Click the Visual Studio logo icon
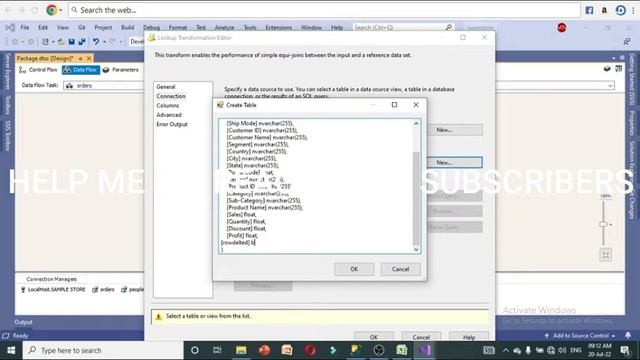This screenshot has width=640, height=360. (x=10, y=27)
